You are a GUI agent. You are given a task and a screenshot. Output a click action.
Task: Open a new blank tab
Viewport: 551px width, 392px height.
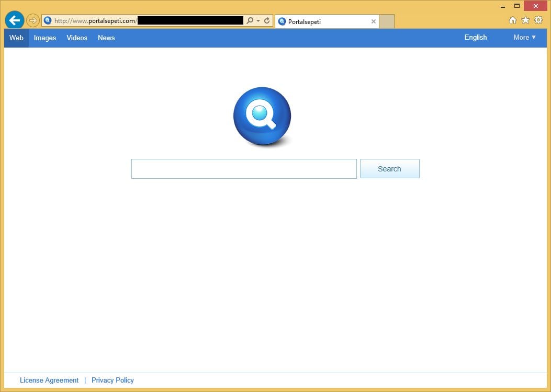point(387,21)
